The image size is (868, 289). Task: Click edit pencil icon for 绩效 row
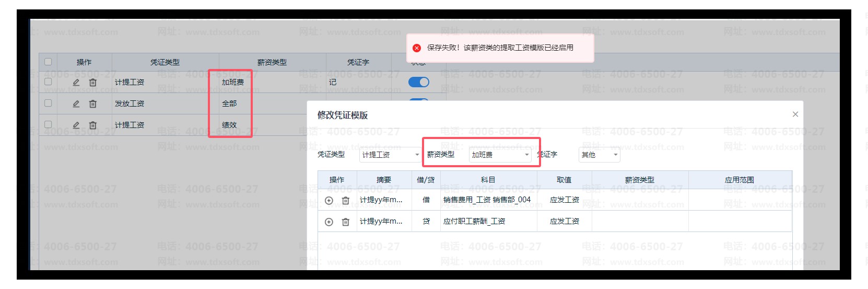[x=76, y=125]
